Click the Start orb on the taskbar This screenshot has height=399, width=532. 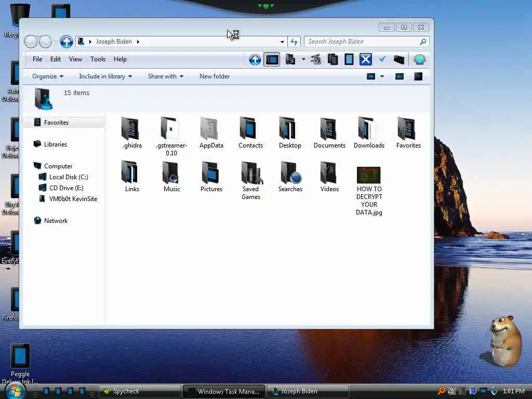(x=15, y=391)
